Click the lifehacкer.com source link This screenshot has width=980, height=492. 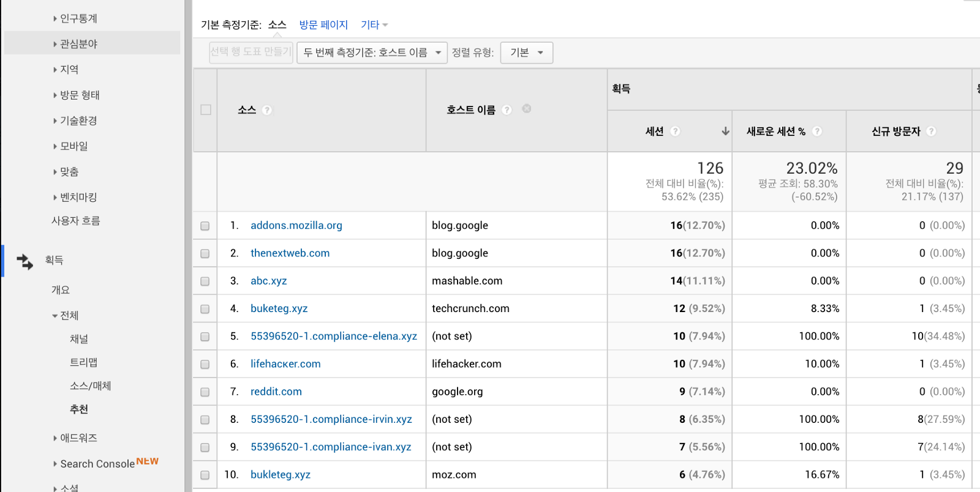coord(285,364)
